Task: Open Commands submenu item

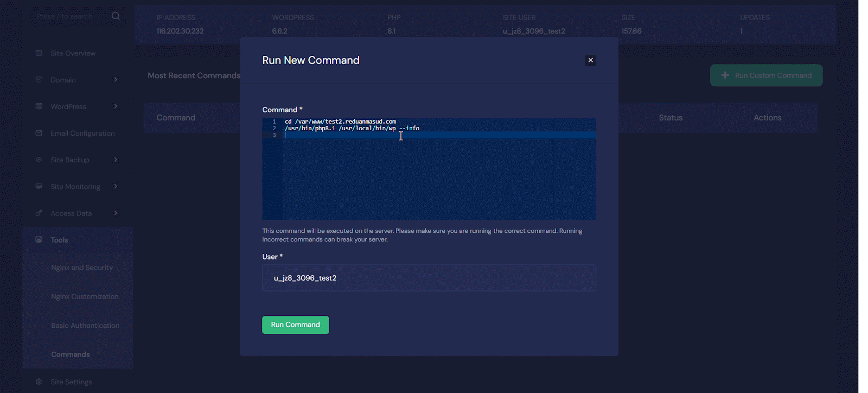Action: (71, 354)
